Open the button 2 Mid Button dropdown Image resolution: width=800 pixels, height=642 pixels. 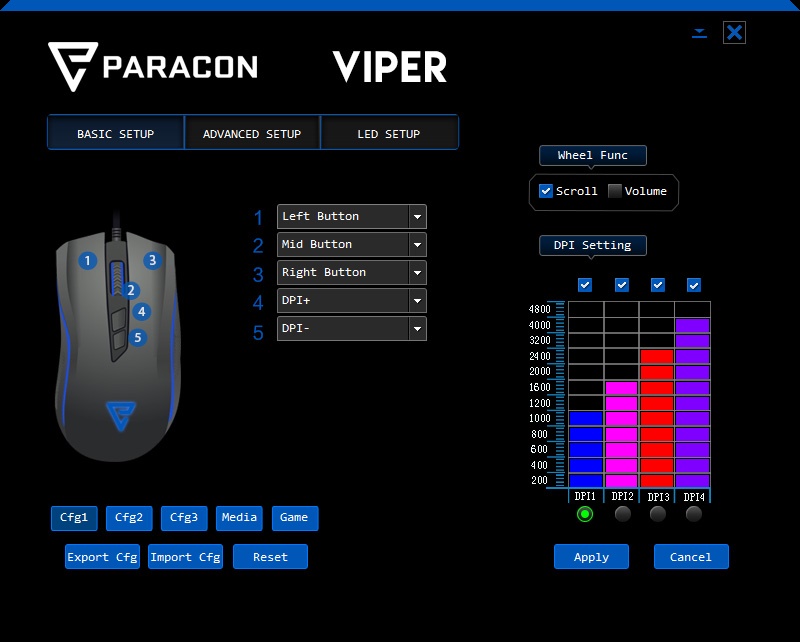click(x=352, y=244)
